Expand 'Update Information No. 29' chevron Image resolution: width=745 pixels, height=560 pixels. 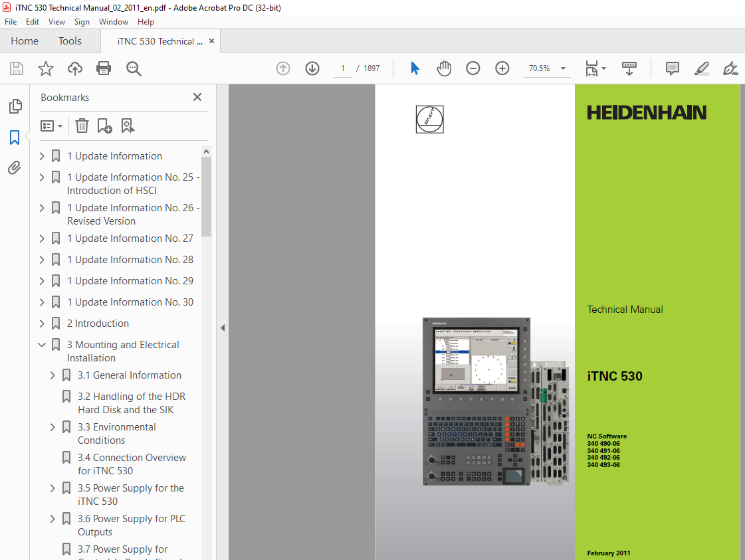pyautogui.click(x=42, y=281)
